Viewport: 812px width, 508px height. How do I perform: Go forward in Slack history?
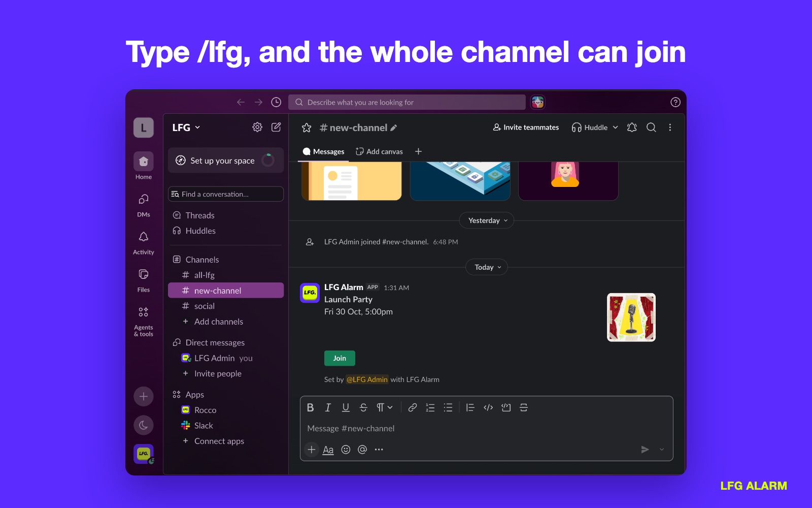point(258,102)
